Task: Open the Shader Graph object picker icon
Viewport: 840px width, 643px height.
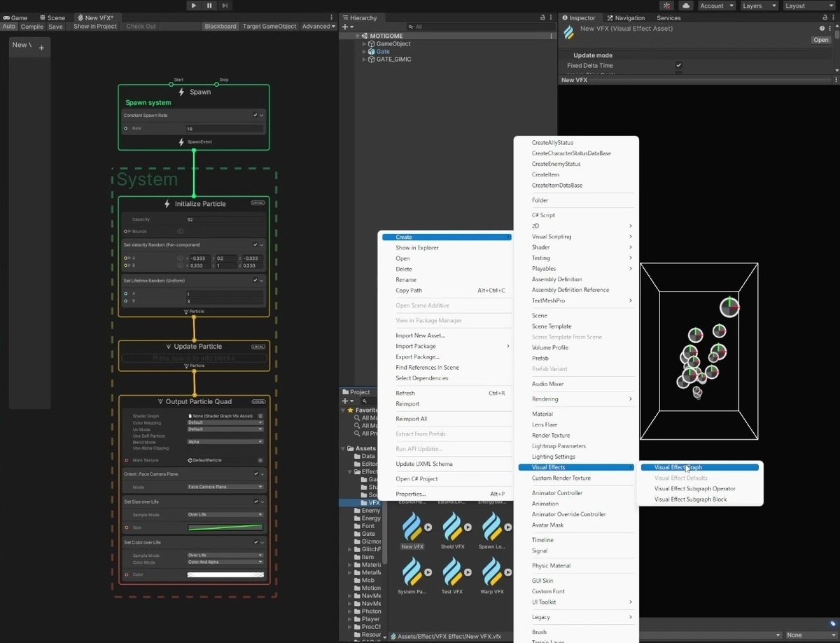Action: coord(260,416)
